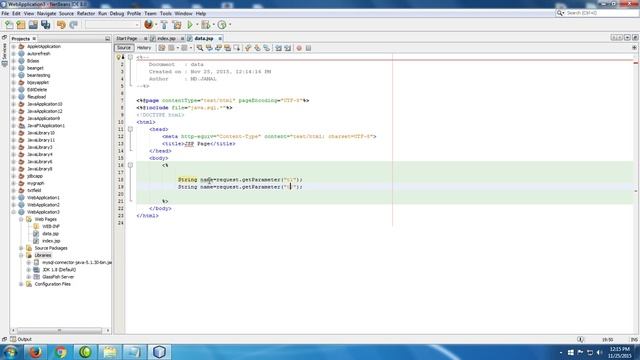Click the Find Previous Occurrence editor icon

point(209,48)
